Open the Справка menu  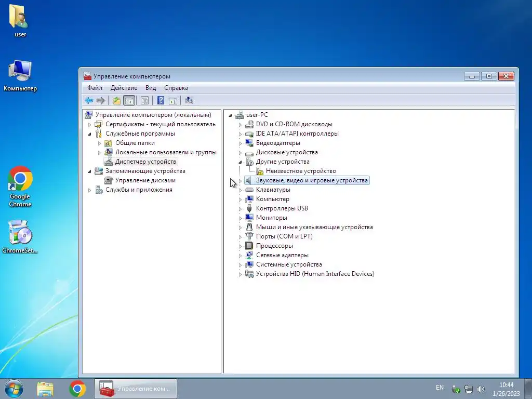point(176,88)
